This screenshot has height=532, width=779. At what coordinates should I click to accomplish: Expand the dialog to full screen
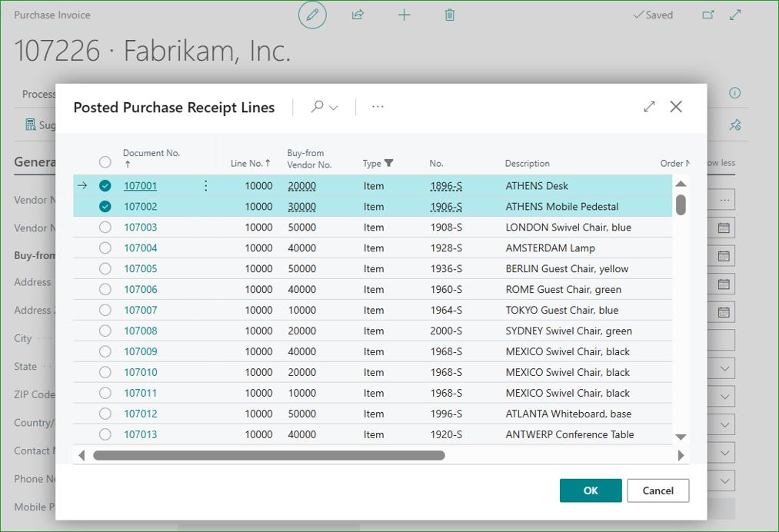pyautogui.click(x=649, y=107)
